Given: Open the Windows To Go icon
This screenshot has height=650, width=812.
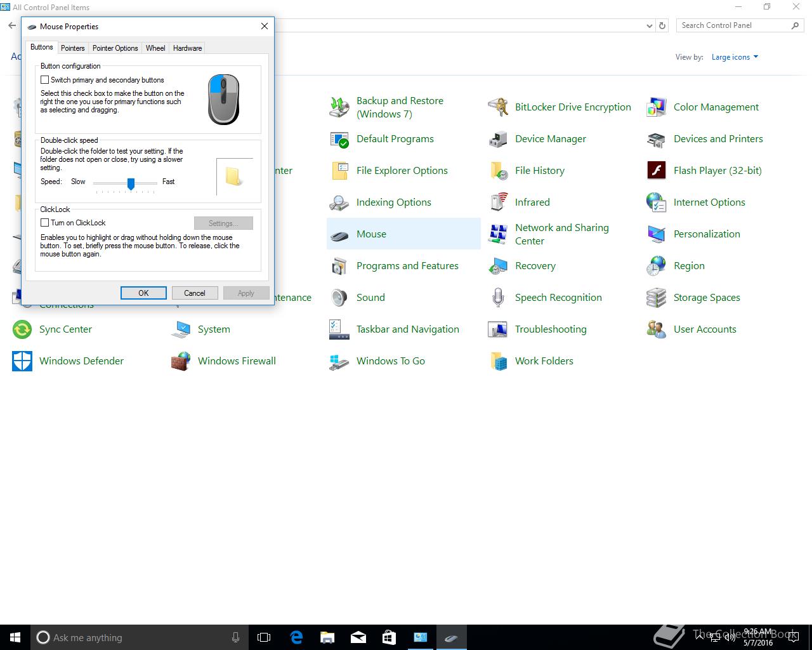Looking at the screenshot, I should [x=339, y=361].
